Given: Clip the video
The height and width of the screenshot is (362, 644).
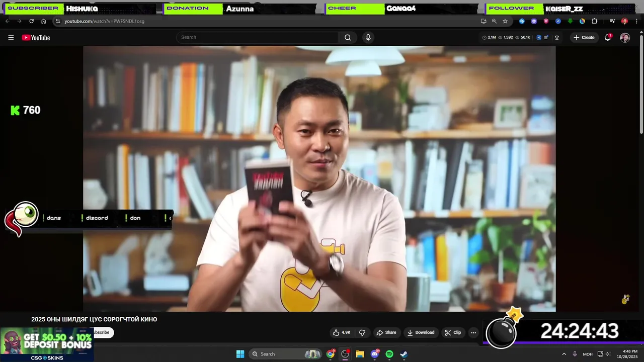Looking at the screenshot, I should tap(453, 332).
